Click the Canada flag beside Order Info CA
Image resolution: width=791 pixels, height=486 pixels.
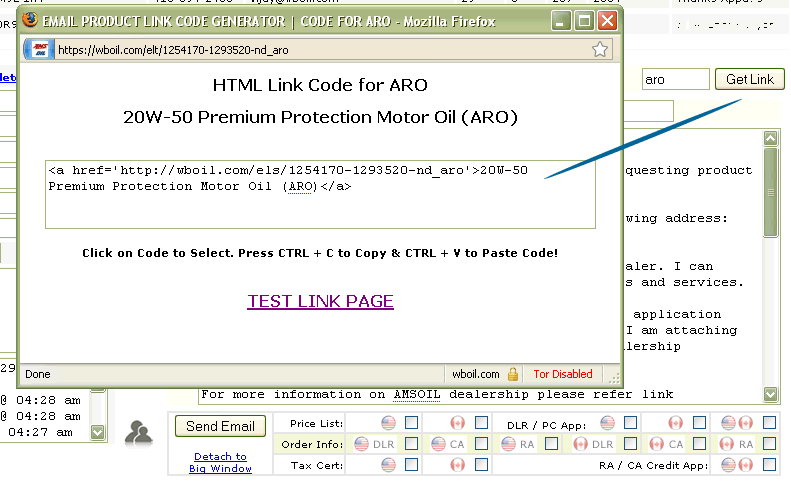(656, 444)
